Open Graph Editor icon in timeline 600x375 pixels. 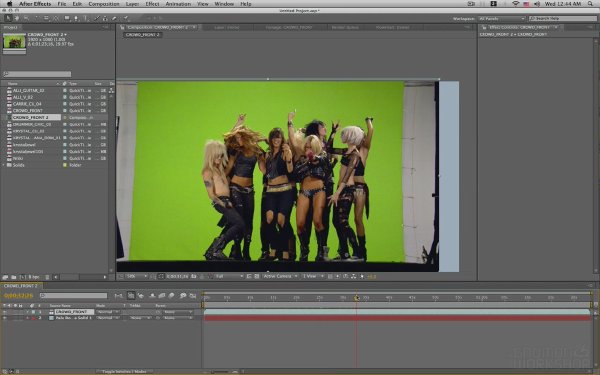192,295
